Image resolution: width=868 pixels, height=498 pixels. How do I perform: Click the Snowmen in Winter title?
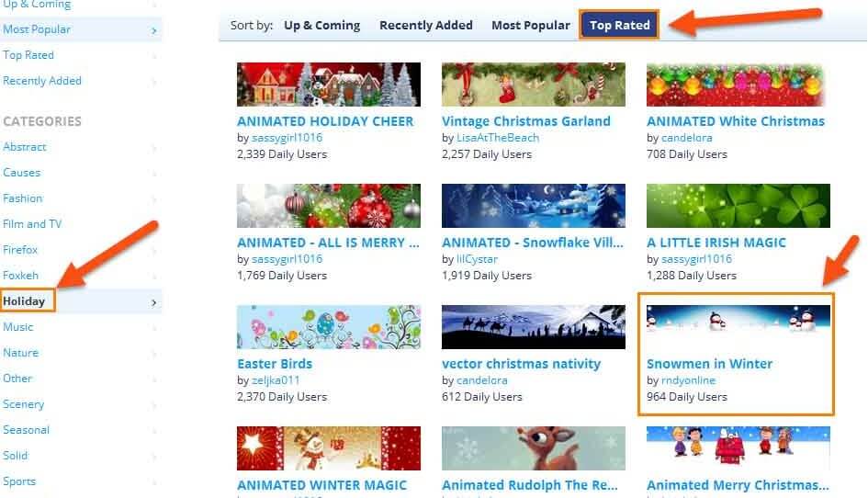[709, 364]
